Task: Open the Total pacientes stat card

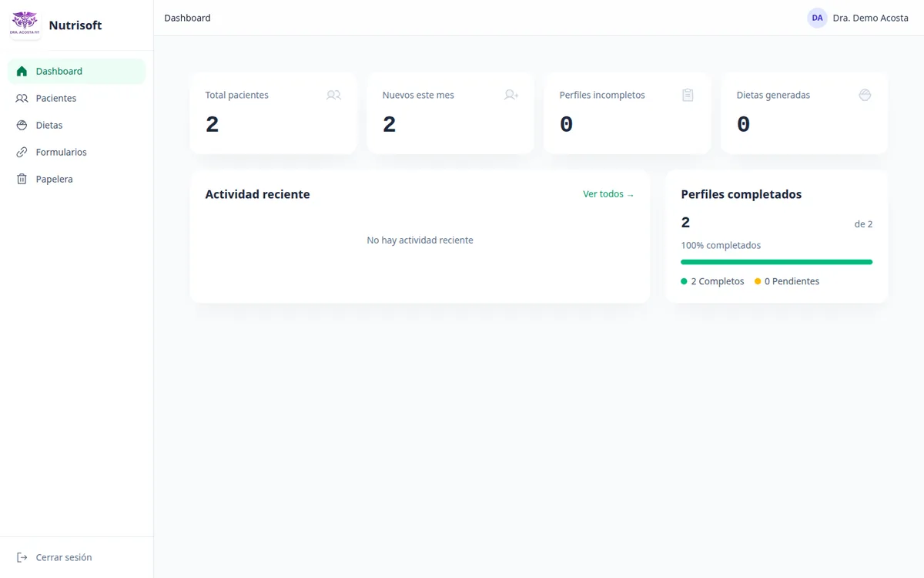Action: pyautogui.click(x=273, y=113)
